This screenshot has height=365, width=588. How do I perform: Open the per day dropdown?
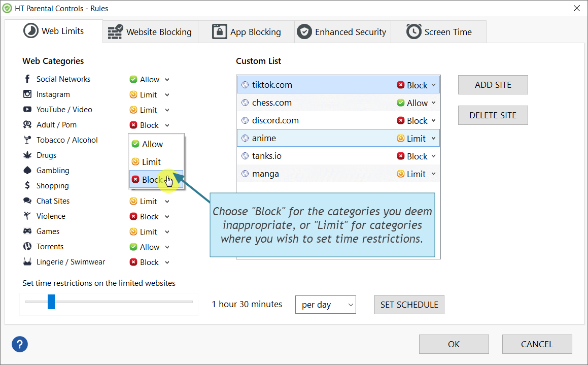(x=325, y=304)
